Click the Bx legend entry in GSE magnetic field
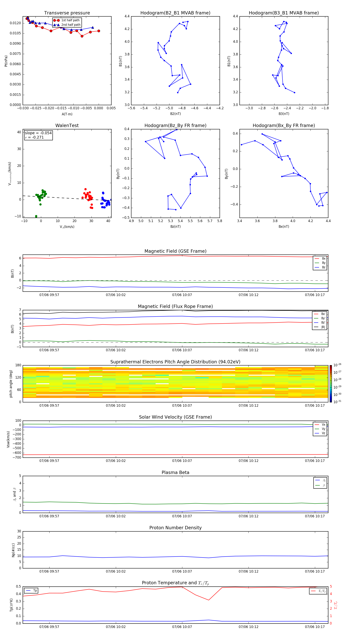351x644 pixels. 320,259
